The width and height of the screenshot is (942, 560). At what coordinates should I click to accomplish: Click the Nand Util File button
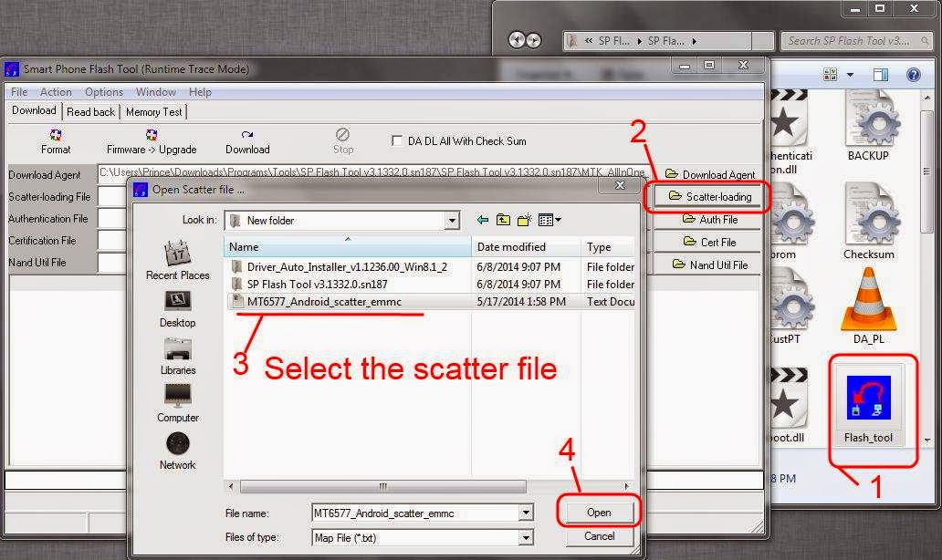point(710,265)
